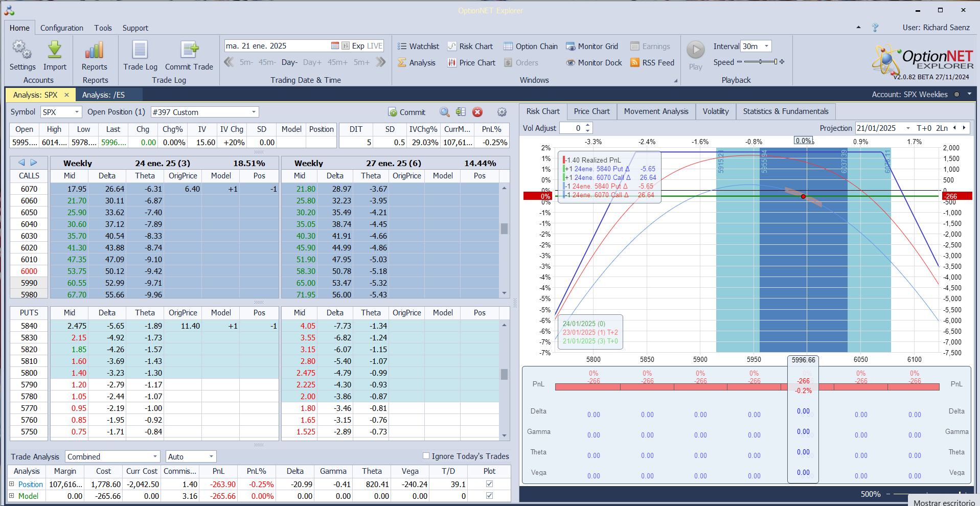Toggle the interval icon beside the calendar
This screenshot has width=980, height=506.
(346, 46)
